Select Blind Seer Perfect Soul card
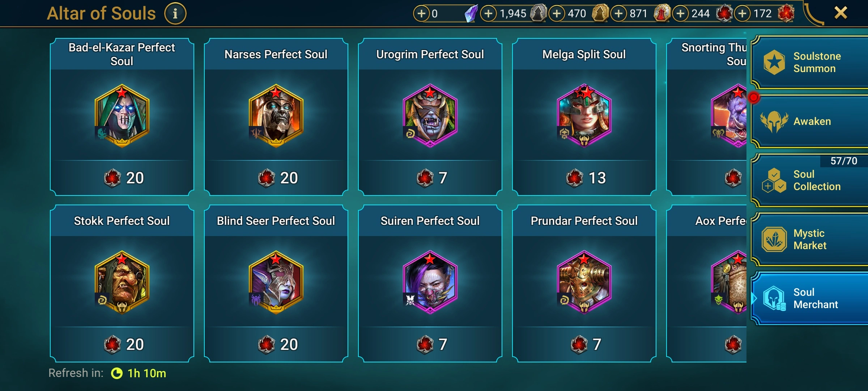The image size is (868, 391). (x=276, y=283)
